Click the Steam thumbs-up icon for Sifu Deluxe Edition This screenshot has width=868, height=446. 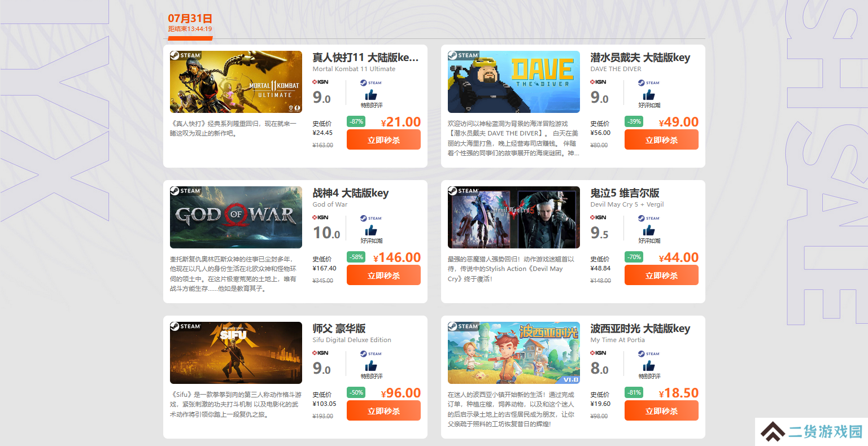371,366
